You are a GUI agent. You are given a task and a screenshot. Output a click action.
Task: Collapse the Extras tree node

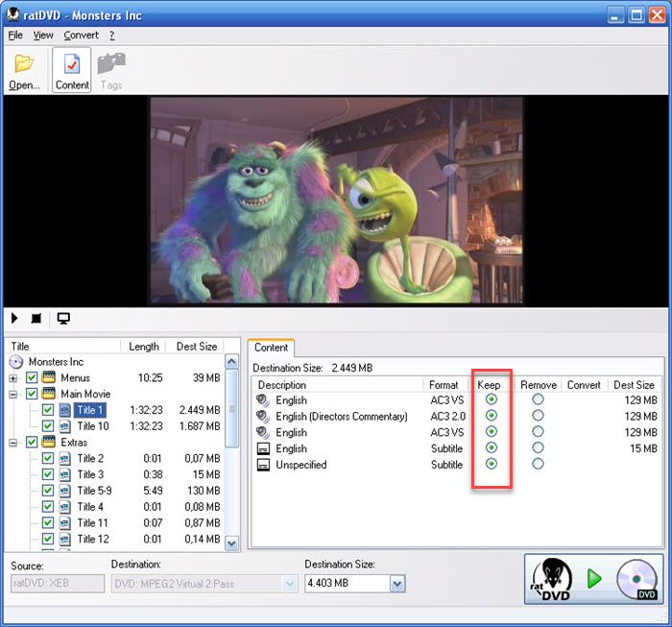point(13,443)
